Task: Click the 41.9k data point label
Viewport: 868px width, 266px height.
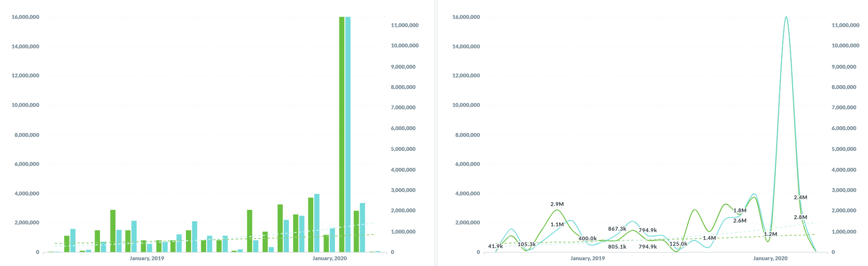Action: (x=495, y=246)
